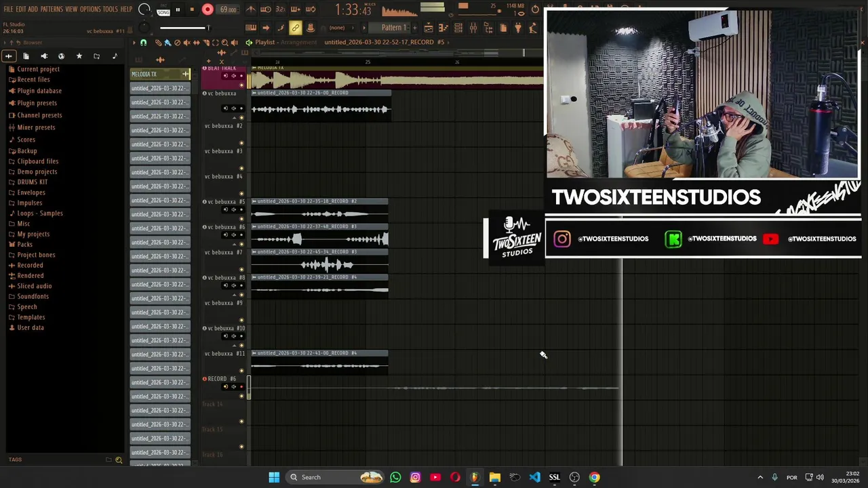This screenshot has height=488, width=868.
Task: Toggle the 3-2-1 countdown before recording
Action: click(281, 9)
